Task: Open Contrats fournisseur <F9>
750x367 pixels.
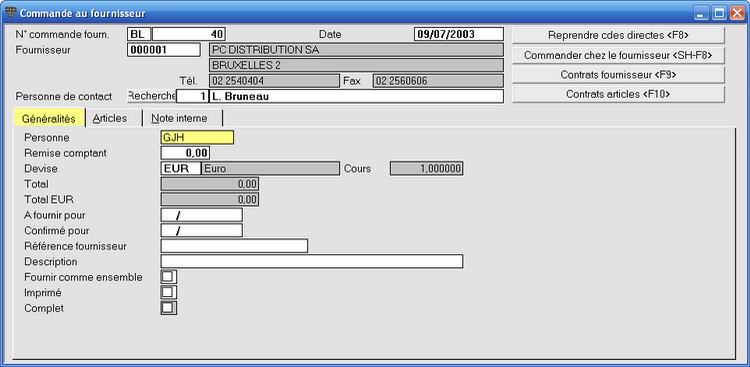Action: coord(618,75)
